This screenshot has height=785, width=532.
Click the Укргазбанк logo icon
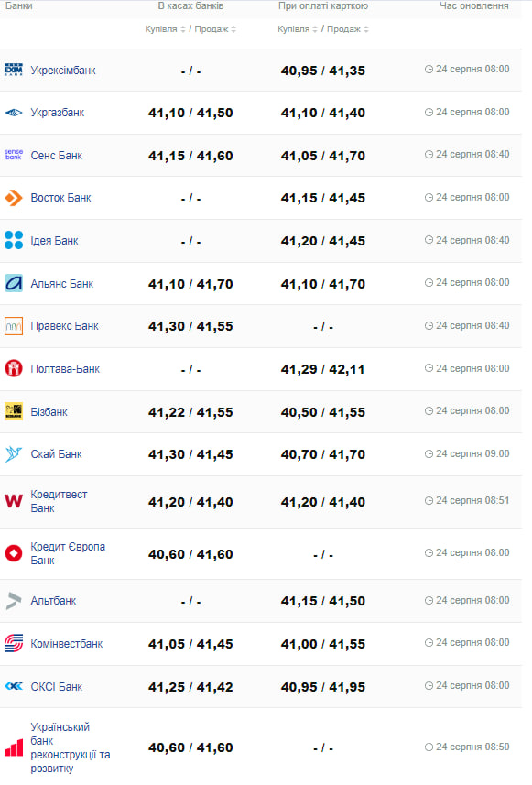point(14,113)
